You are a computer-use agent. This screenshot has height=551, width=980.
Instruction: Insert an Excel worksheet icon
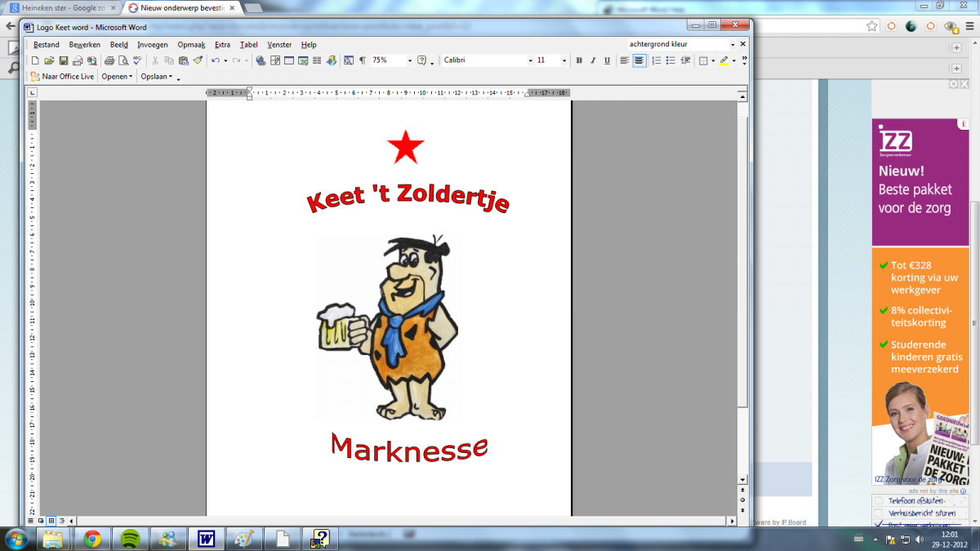coord(302,60)
